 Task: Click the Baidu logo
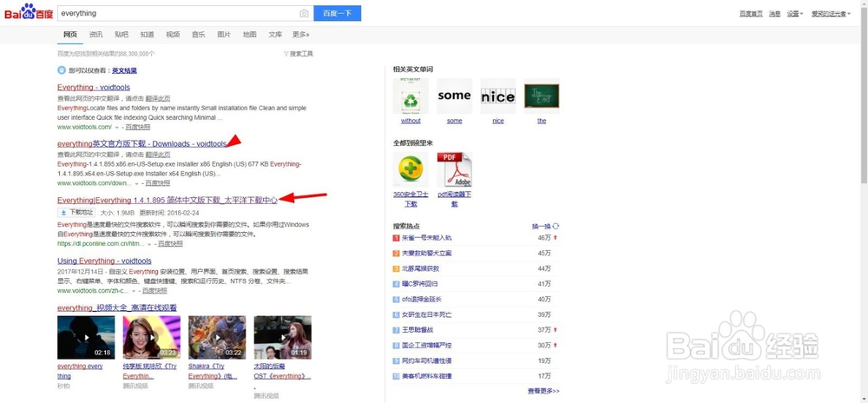point(29,13)
